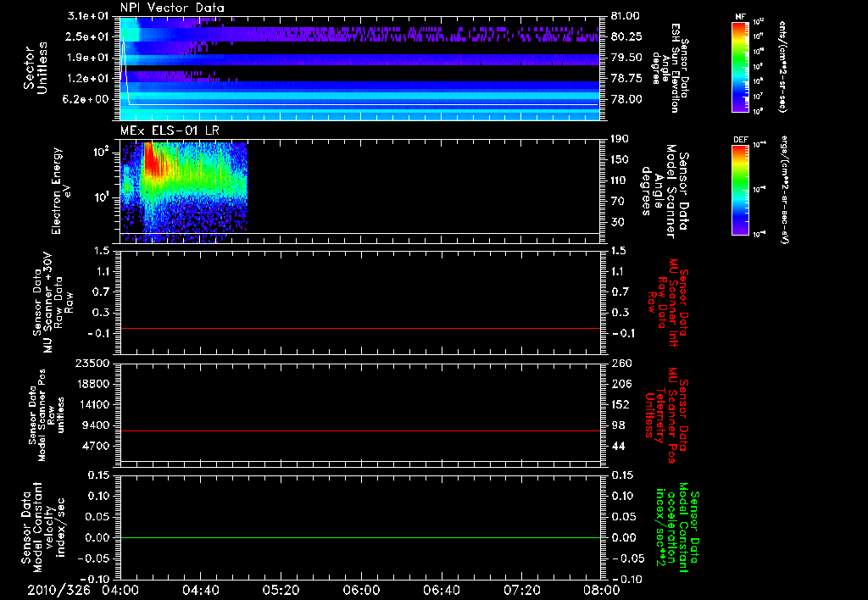Click the red "MU Scanner Inh Raw Data" label
This screenshot has width=868, height=600.
click(x=666, y=303)
